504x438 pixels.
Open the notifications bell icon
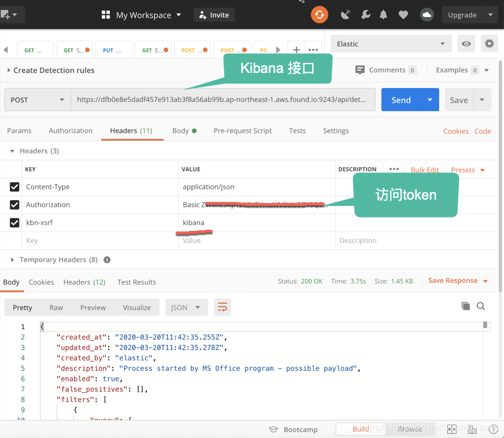point(383,15)
